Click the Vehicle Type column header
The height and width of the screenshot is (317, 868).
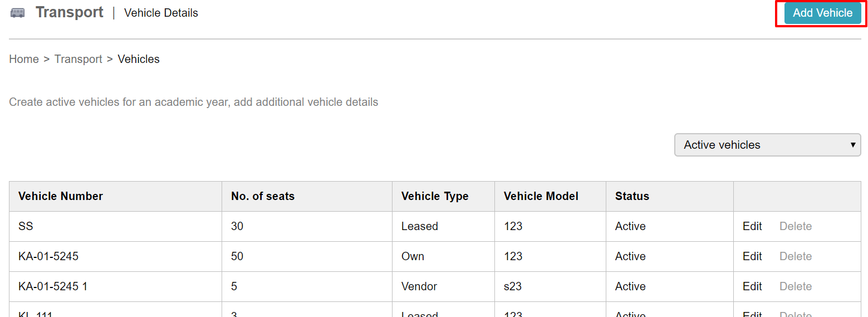coord(444,196)
